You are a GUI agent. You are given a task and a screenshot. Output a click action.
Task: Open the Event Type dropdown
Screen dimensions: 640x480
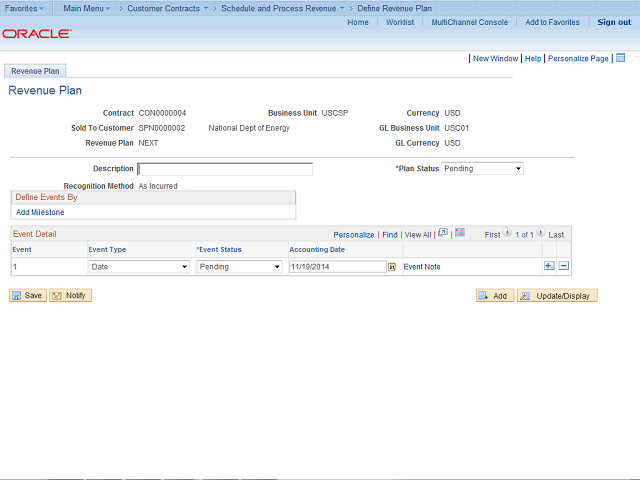click(139, 267)
